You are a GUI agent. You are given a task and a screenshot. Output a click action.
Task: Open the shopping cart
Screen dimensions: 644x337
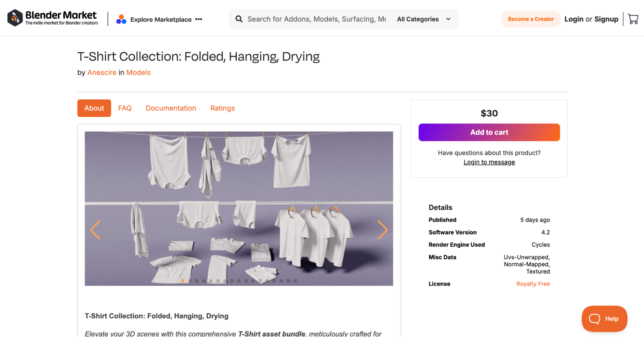point(633,19)
